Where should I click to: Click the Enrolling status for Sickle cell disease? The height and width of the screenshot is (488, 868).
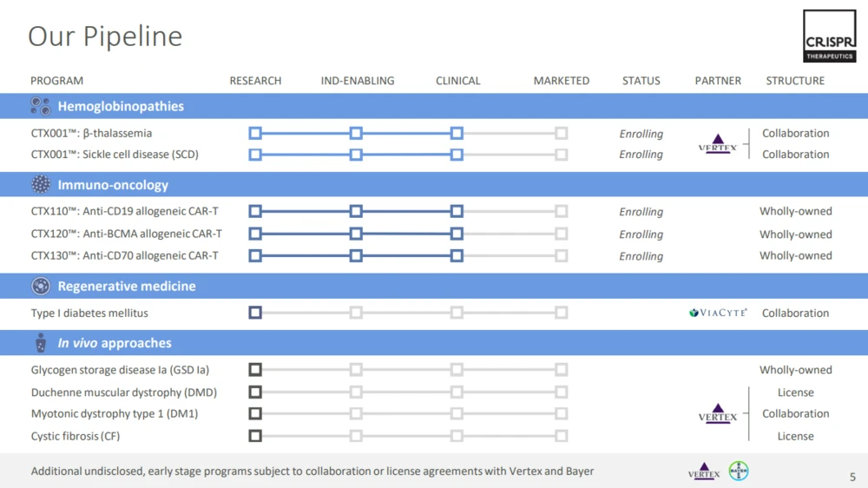[x=641, y=155]
